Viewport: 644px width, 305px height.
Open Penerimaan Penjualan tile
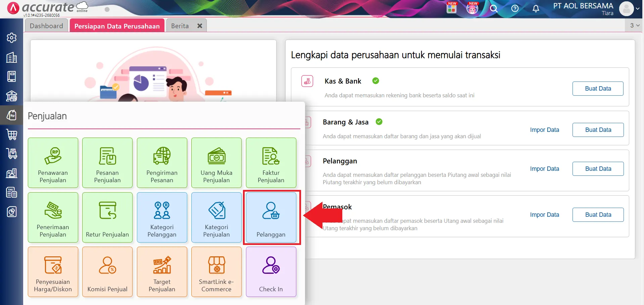(x=53, y=217)
